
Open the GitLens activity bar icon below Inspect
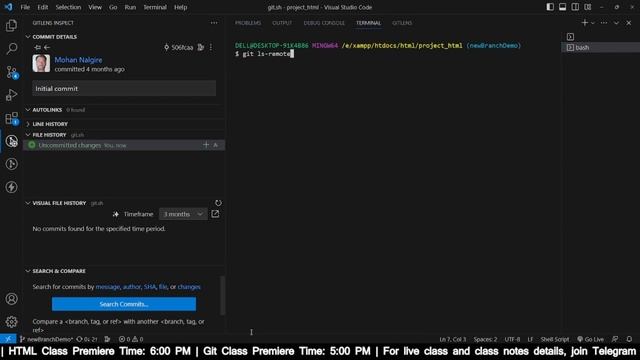point(11,164)
